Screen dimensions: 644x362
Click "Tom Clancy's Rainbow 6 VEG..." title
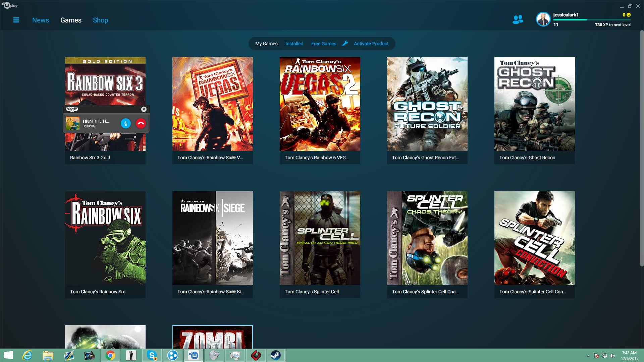click(x=317, y=158)
